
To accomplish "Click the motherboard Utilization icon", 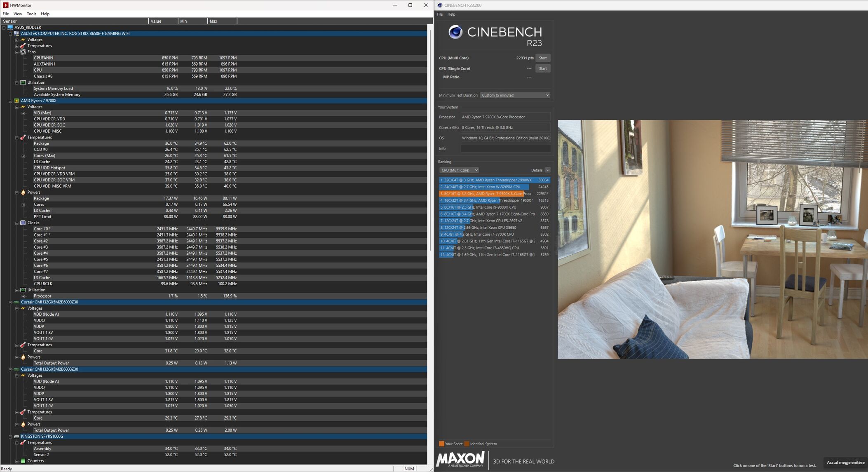I will tap(23, 82).
